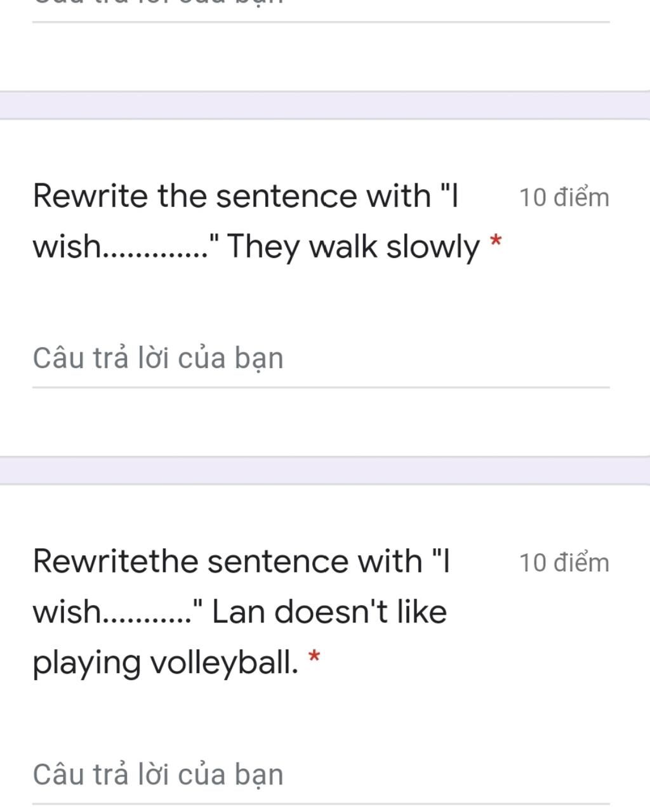650x812 pixels.
Task: Click the underline beneath the volleyball answer placeholder
Action: pos(321,803)
